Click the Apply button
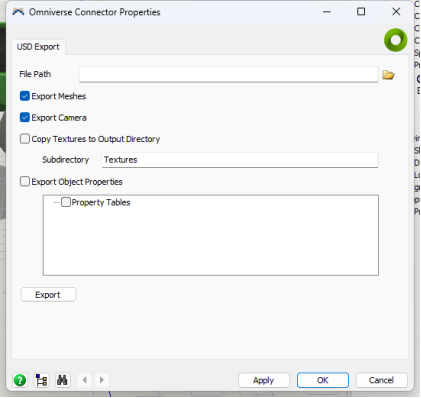This screenshot has width=421, height=398. pyautogui.click(x=264, y=380)
